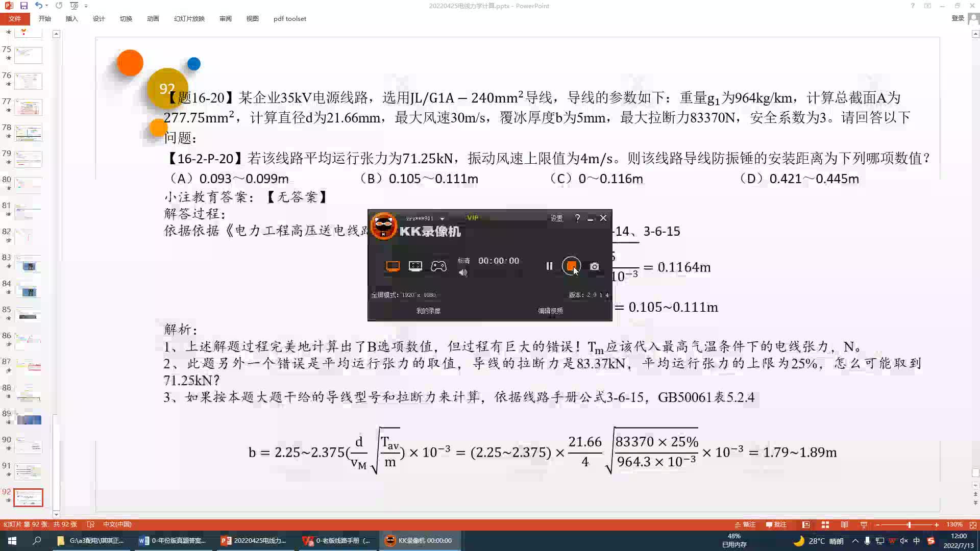The width and height of the screenshot is (980, 551).
Task: Open the 动画 ribbon tab
Action: 153,19
